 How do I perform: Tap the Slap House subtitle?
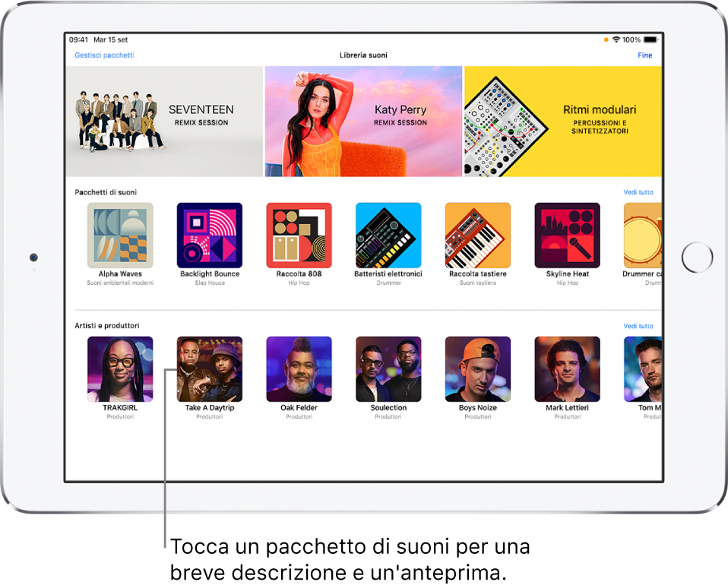[210, 283]
